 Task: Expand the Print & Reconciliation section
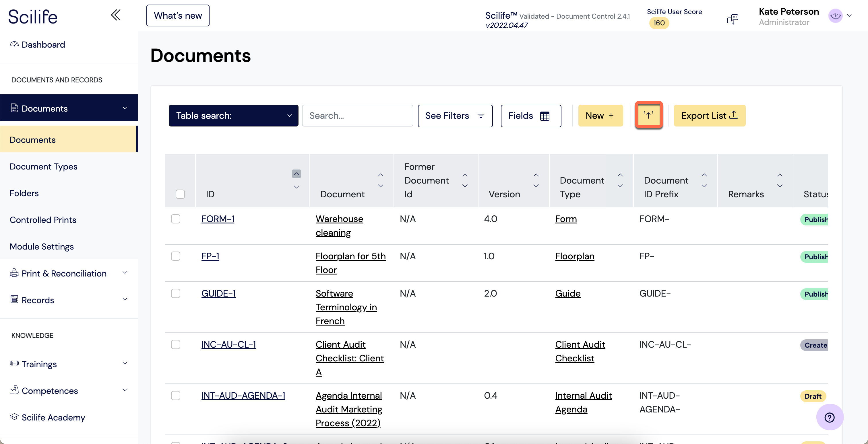click(x=125, y=273)
